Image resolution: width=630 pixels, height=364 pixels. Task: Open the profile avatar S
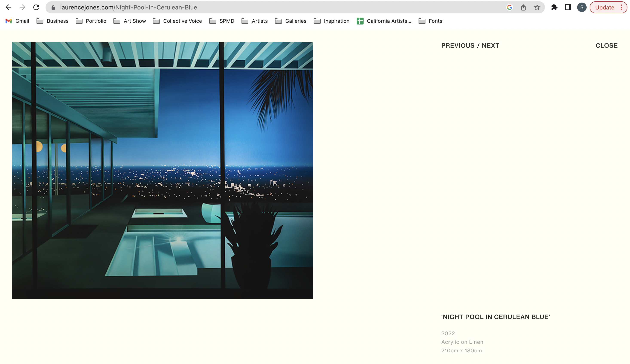[582, 8]
